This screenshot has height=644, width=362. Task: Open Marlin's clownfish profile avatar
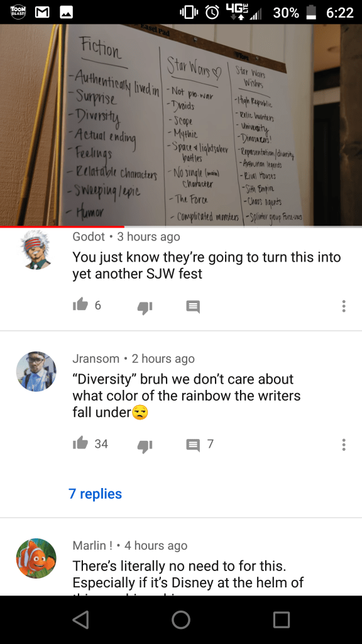click(36, 558)
